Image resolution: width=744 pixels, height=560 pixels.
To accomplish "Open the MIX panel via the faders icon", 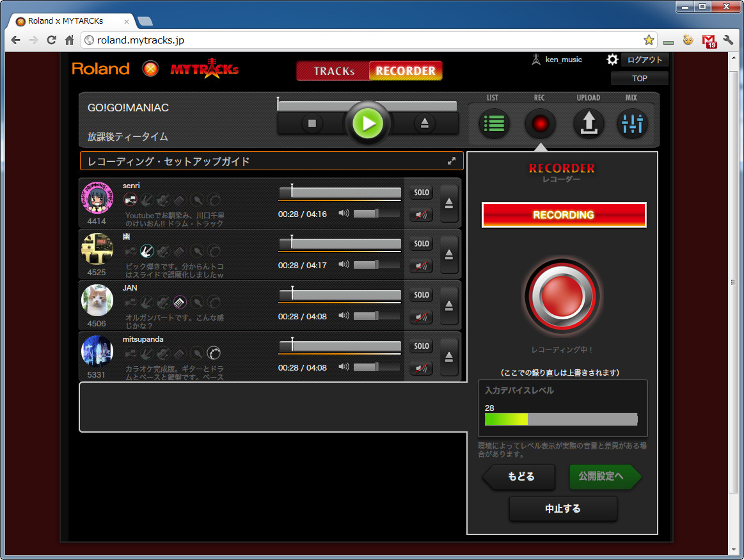I will [x=632, y=124].
